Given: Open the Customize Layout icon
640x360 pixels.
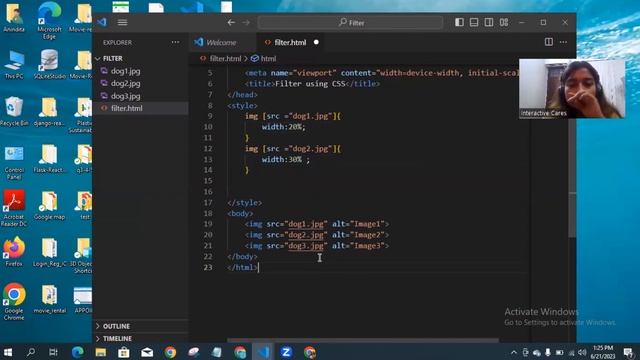Looking at the screenshot, I should pos(504,22).
